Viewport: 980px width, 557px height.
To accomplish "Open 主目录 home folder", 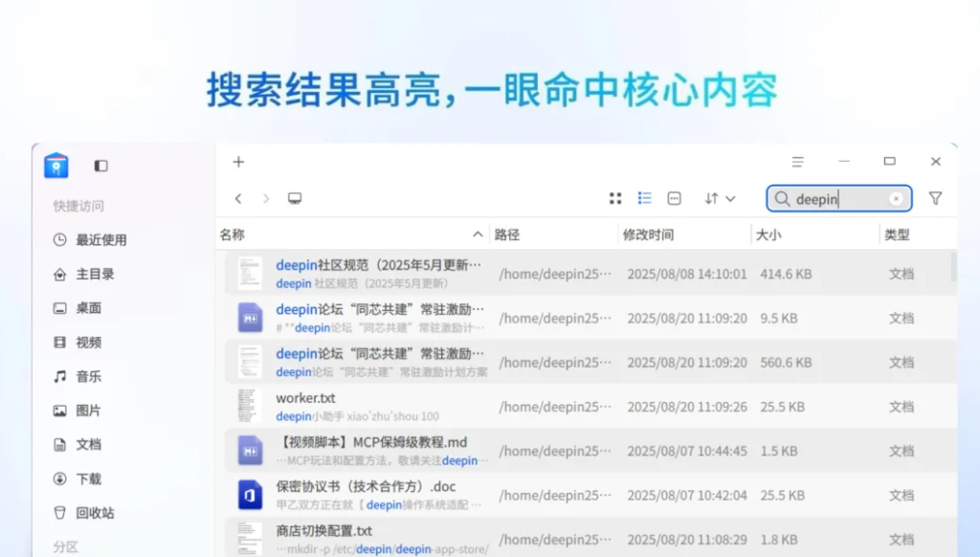I will click(x=95, y=274).
